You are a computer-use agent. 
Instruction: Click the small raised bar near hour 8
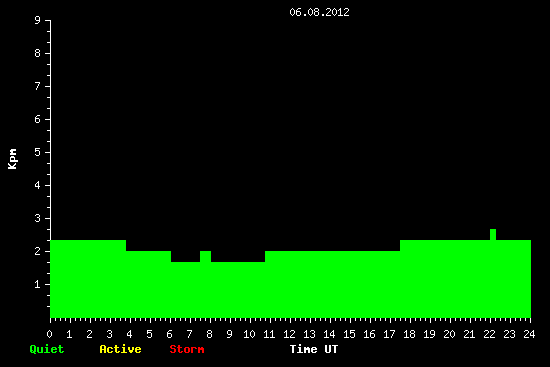205,256
